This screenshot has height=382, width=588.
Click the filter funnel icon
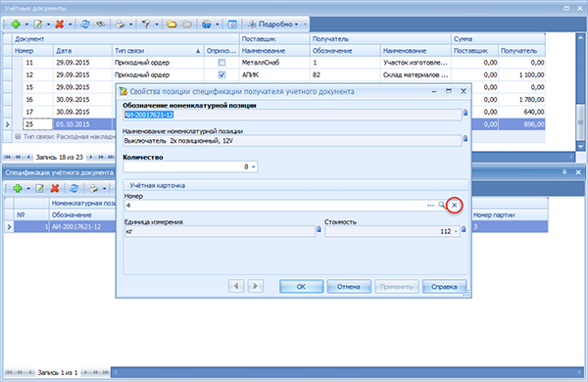pyautogui.click(x=146, y=24)
